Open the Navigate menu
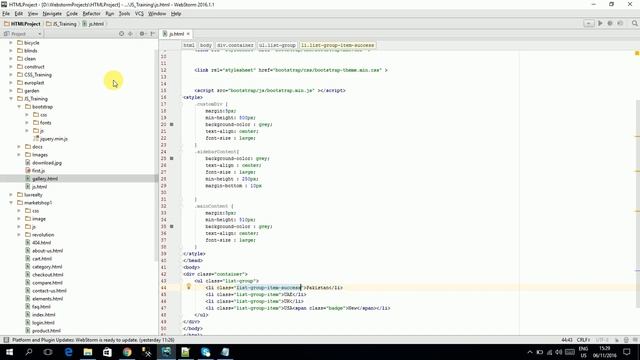 [52, 13]
